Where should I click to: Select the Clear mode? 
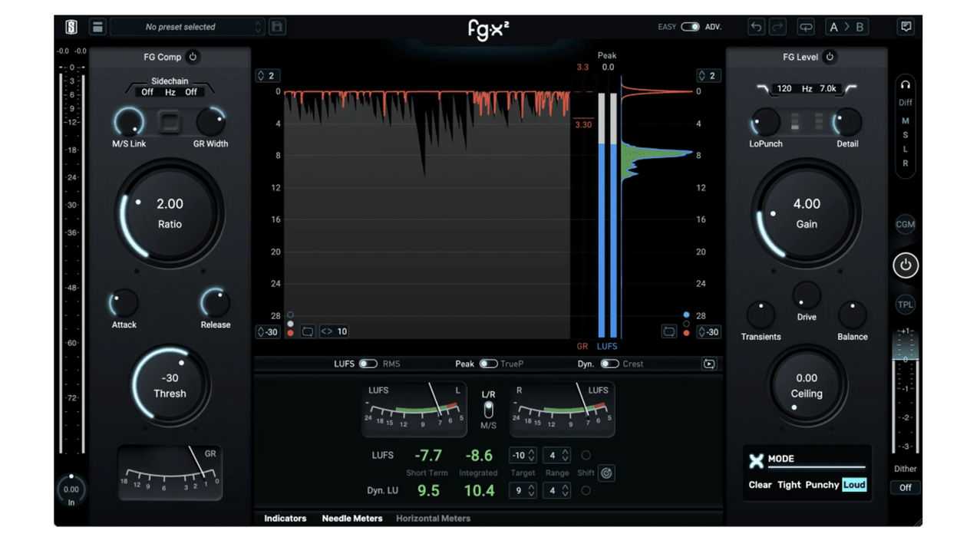click(760, 485)
